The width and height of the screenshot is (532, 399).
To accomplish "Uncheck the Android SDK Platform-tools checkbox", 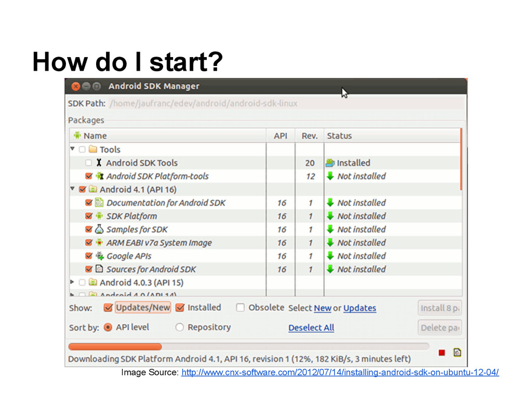I will pyautogui.click(x=89, y=176).
